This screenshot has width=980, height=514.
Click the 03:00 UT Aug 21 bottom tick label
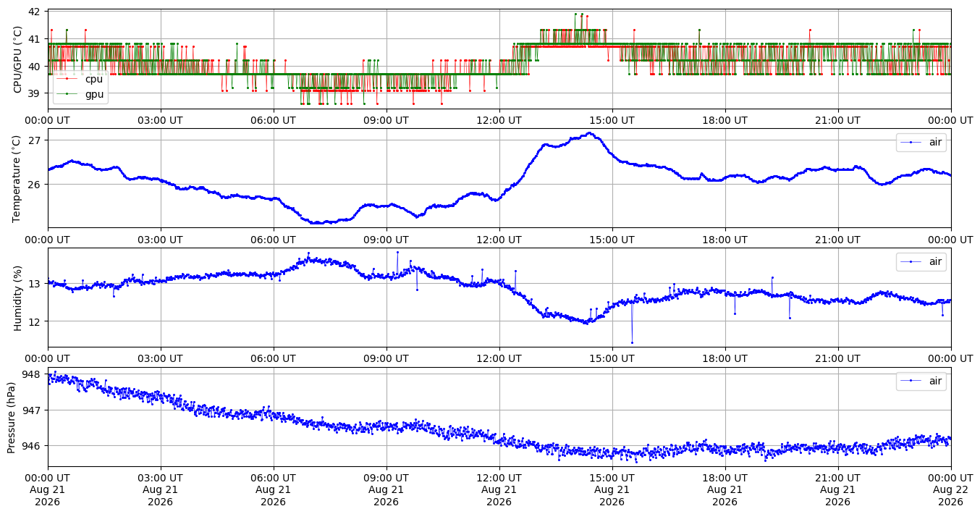pos(161,491)
